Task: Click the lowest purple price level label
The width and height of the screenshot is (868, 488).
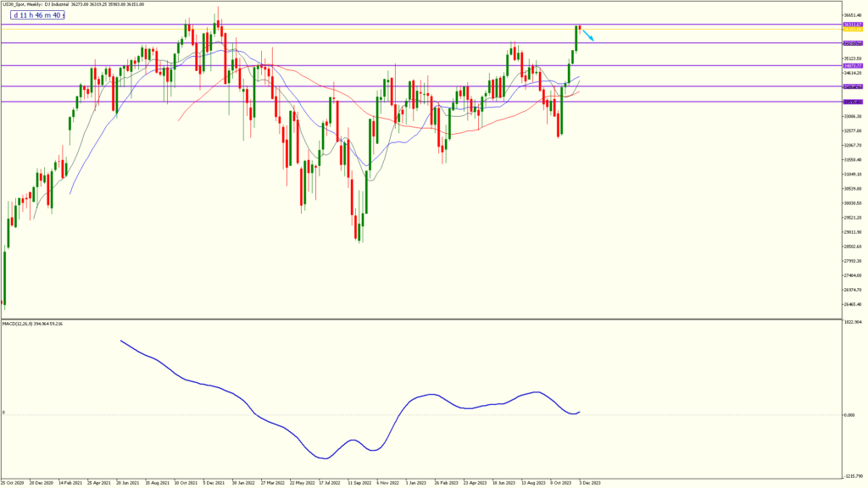Action: [x=853, y=103]
